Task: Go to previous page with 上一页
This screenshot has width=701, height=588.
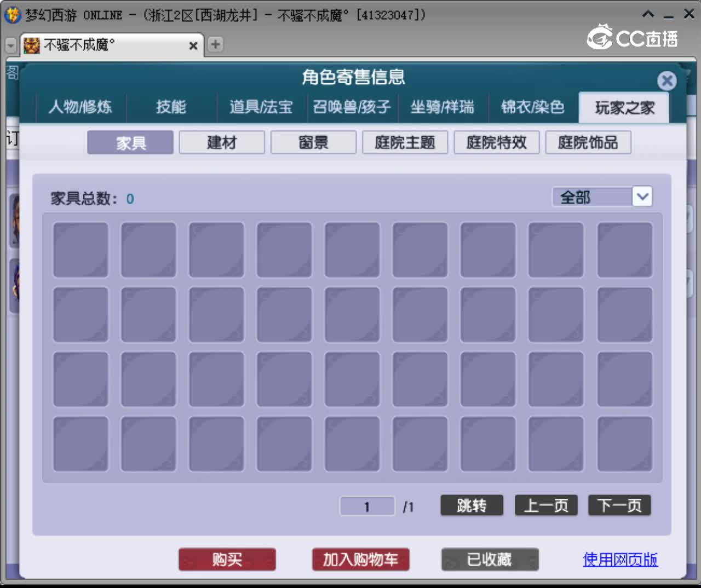Action: click(x=546, y=505)
